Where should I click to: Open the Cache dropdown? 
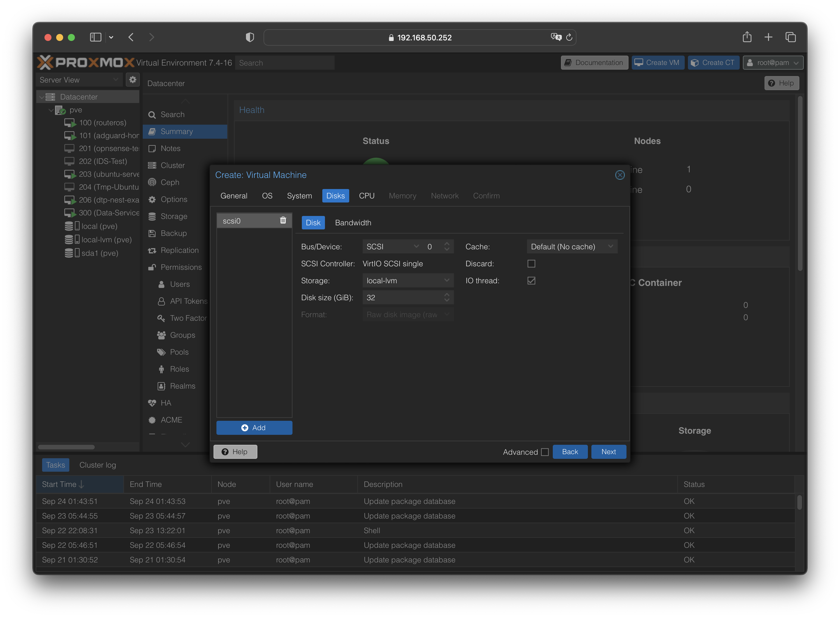[572, 246]
